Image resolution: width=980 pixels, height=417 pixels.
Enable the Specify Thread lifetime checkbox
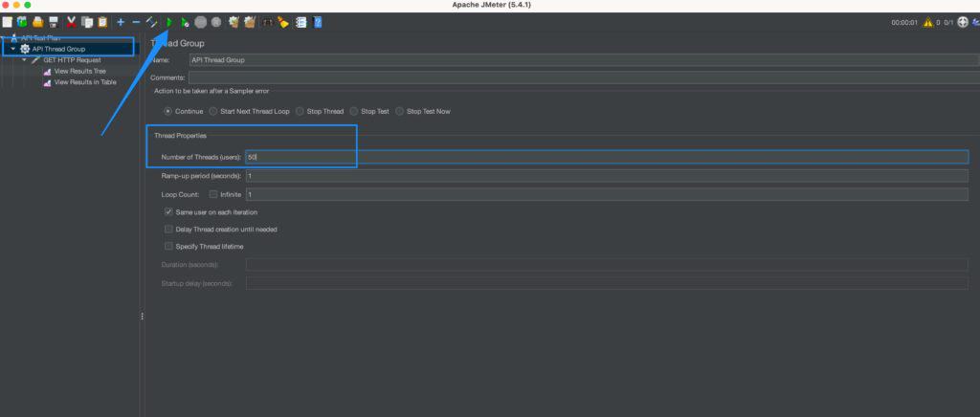168,247
